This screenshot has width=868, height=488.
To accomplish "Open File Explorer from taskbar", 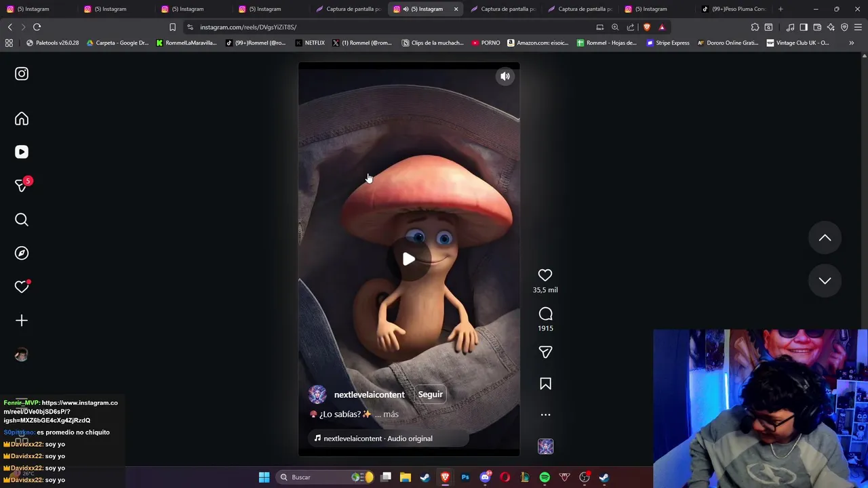I will 405,477.
